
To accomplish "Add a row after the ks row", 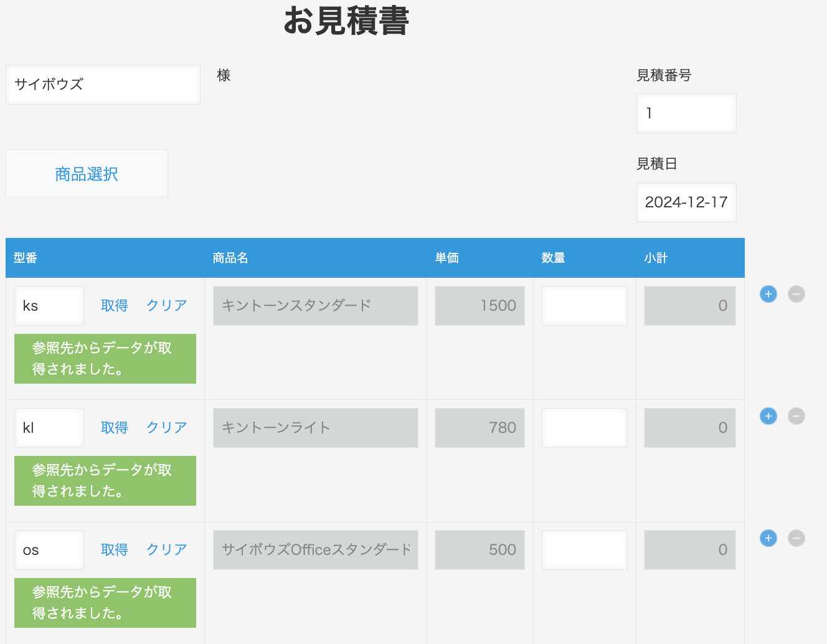I will click(x=768, y=294).
